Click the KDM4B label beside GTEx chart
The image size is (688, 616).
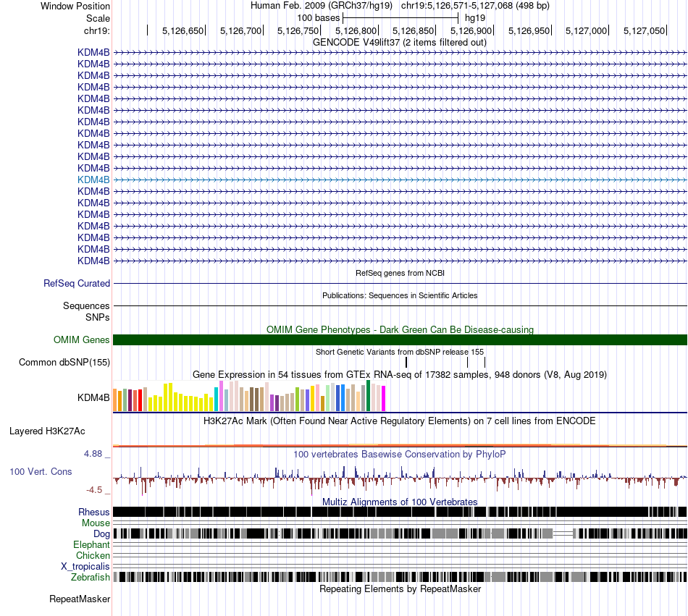pyautogui.click(x=93, y=397)
